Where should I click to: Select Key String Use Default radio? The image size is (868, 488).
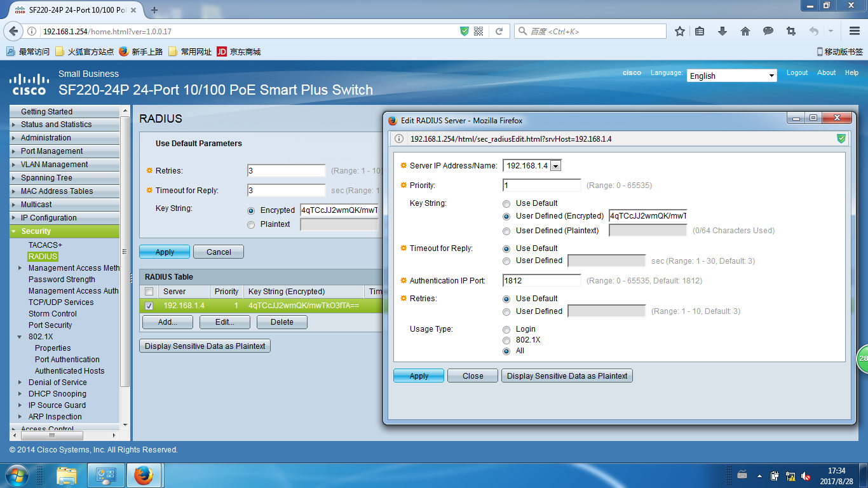(506, 204)
